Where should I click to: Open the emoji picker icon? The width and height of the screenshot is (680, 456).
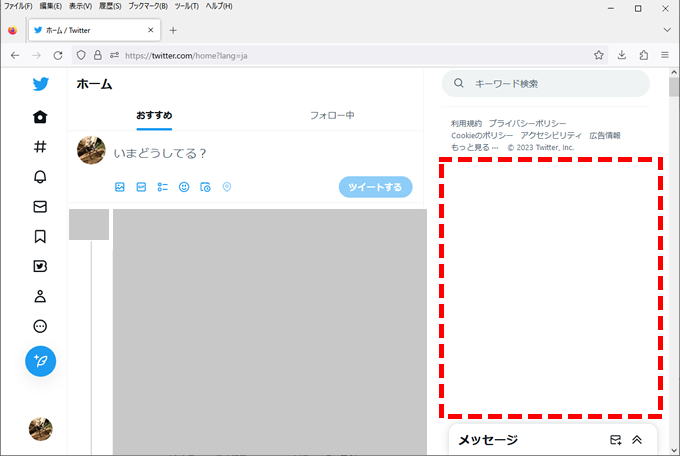click(x=184, y=187)
